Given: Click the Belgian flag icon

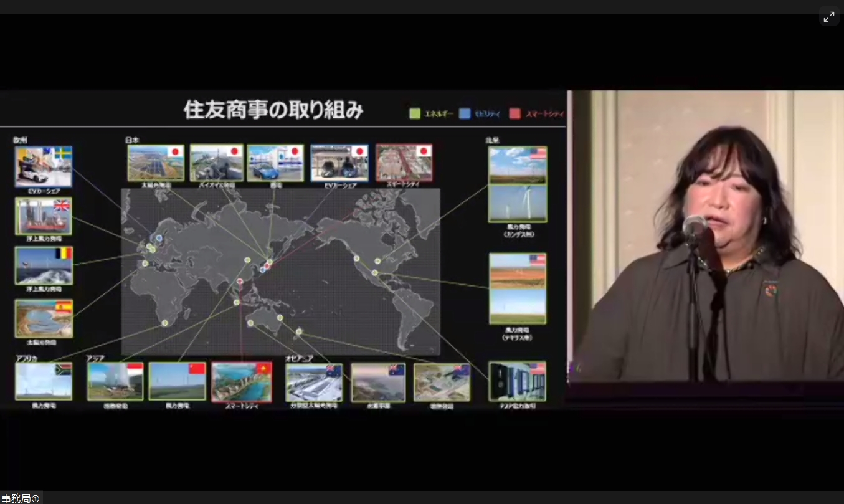Looking at the screenshot, I should coord(64,254).
